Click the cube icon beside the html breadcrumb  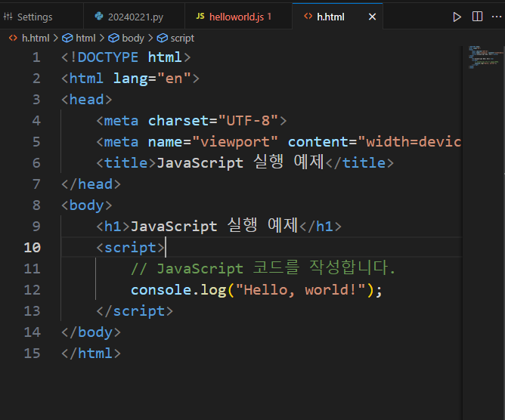[67, 39]
